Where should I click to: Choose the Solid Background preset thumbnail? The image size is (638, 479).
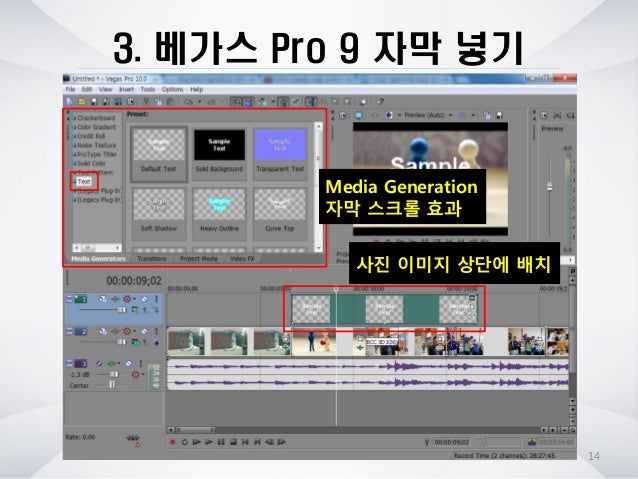click(x=219, y=153)
